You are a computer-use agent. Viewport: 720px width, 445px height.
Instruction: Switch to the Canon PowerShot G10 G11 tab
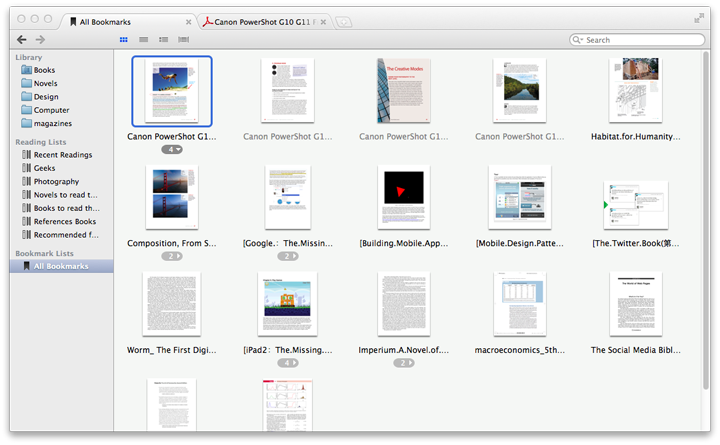265,22
